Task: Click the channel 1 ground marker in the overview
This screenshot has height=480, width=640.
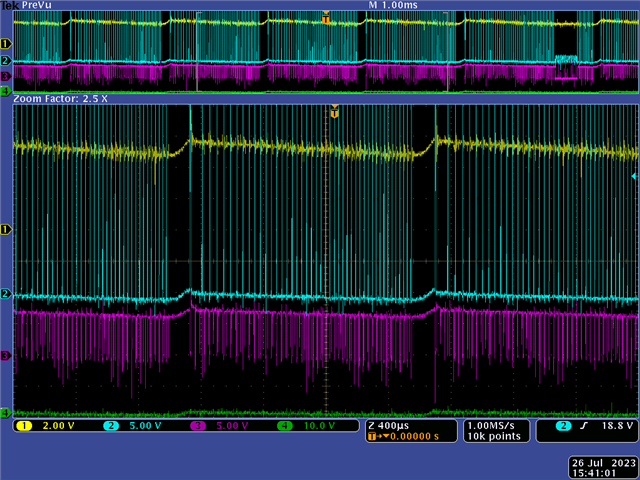Action: (x=6, y=43)
